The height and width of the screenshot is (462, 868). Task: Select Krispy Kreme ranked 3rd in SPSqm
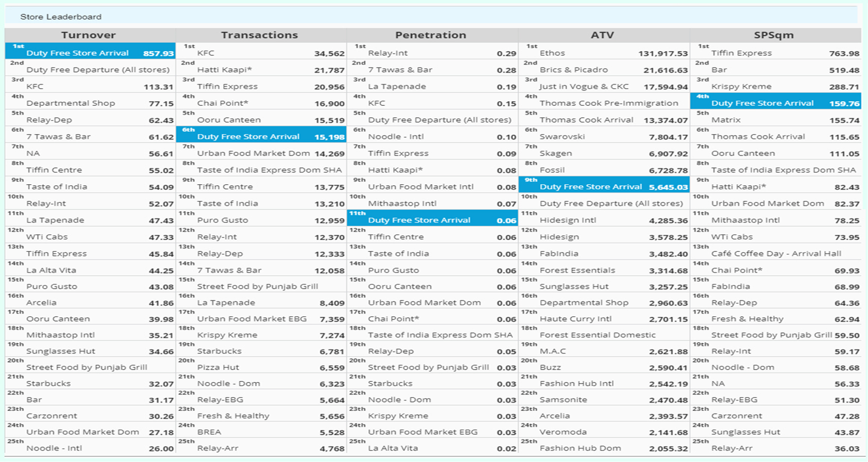[741, 87]
